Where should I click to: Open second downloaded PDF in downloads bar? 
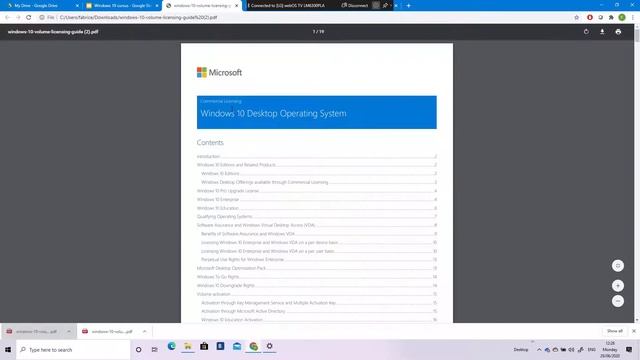point(109,331)
